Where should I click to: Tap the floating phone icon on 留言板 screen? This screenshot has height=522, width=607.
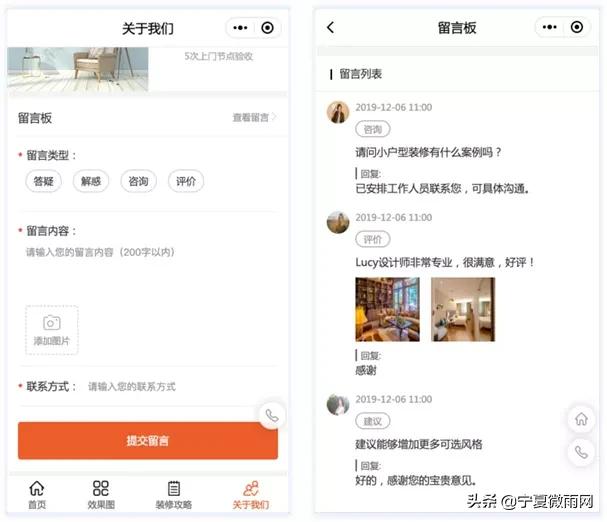tap(581, 452)
